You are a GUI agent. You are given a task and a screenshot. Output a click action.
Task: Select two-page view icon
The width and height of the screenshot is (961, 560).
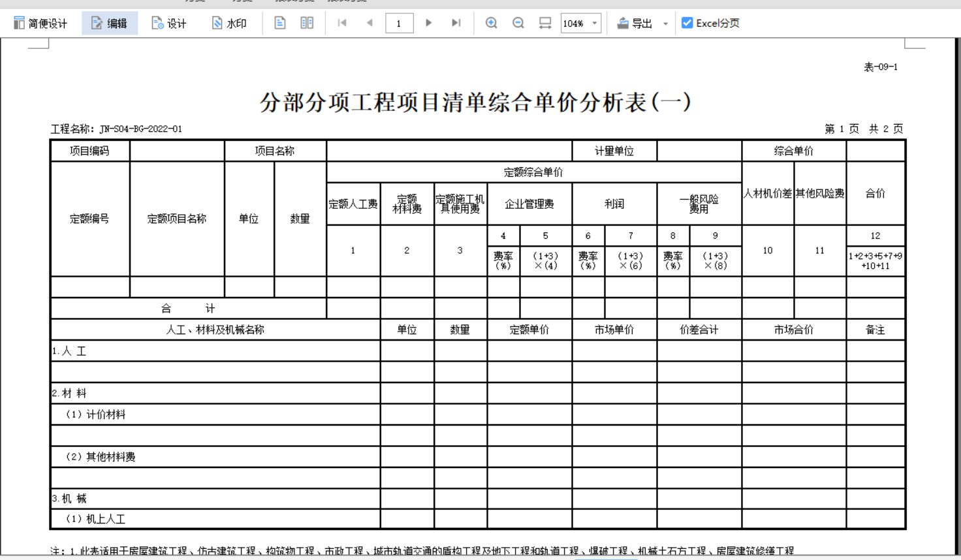(x=307, y=23)
